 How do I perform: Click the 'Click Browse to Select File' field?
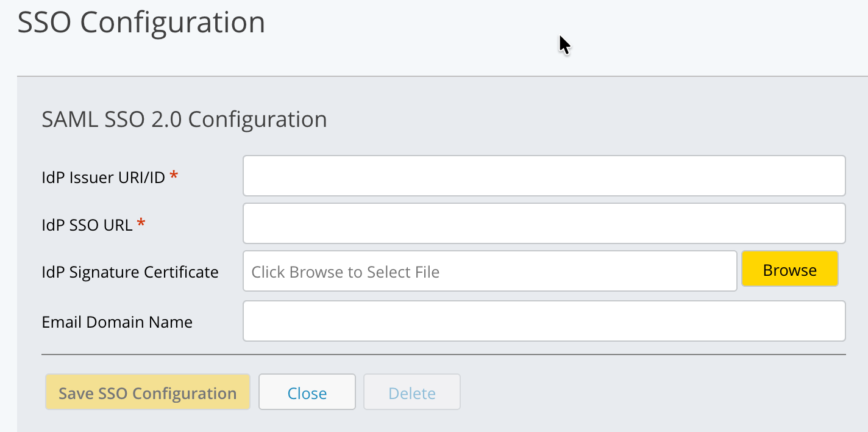point(489,271)
